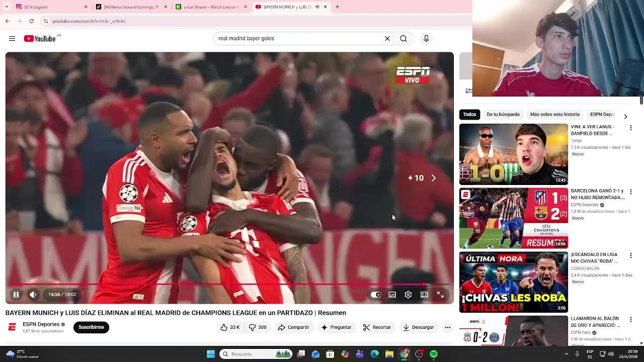644x362 pixels.
Task: Pause the video
Action: click(x=16, y=295)
